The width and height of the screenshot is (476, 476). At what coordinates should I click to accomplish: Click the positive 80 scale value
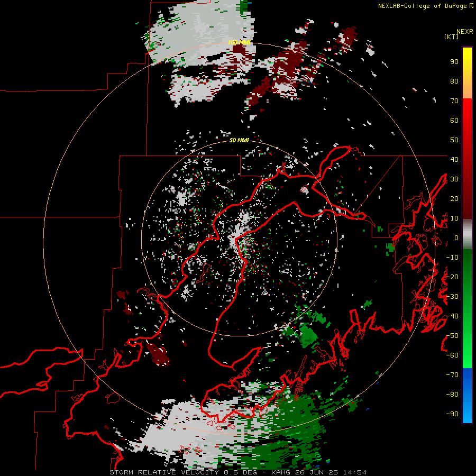click(x=454, y=81)
